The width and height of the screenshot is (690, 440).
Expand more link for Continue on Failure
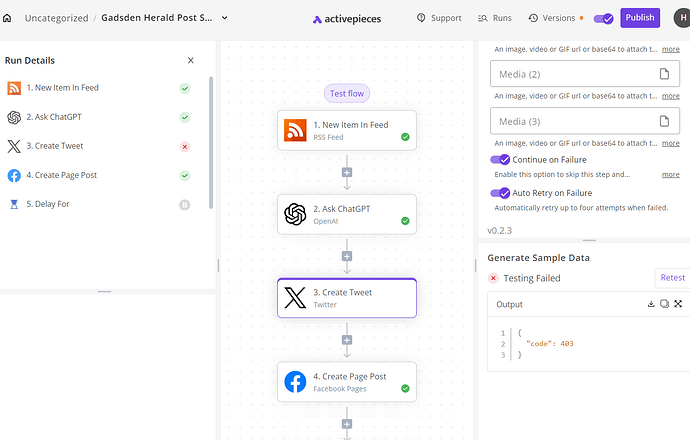pos(671,174)
